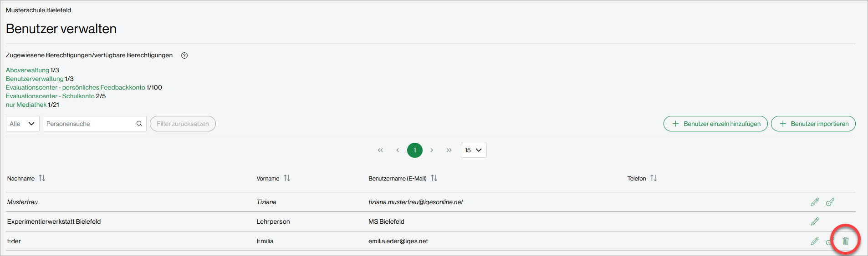Click Benutzer einzeln hinzufügen button
The image size is (868, 256).
[715, 124]
